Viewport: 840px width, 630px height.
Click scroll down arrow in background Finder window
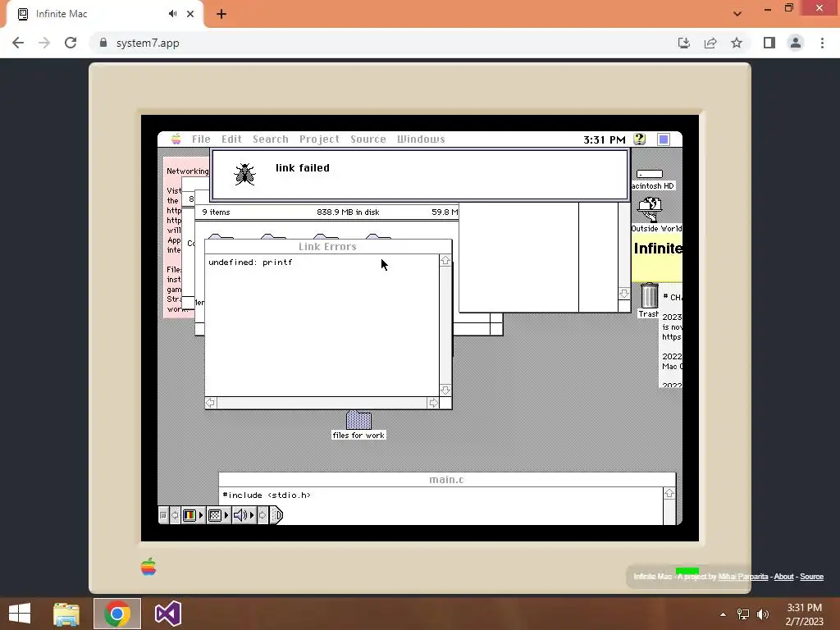pyautogui.click(x=624, y=294)
